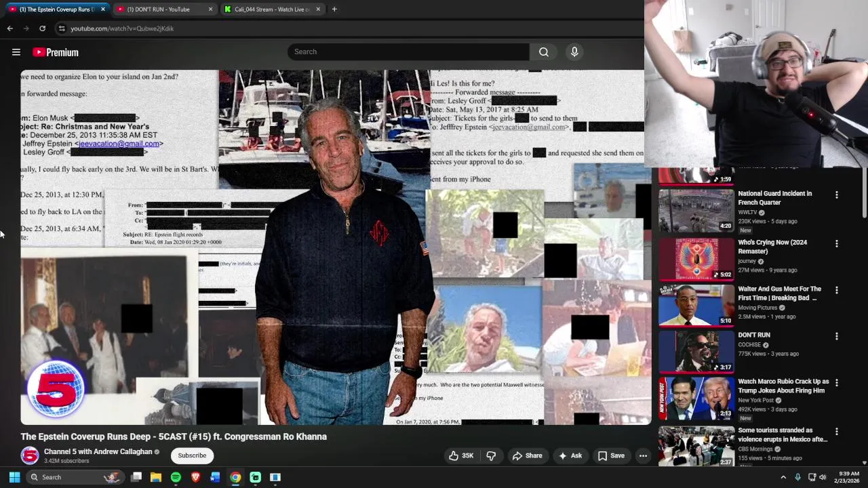Open options for DON'T RUN video

point(837,336)
